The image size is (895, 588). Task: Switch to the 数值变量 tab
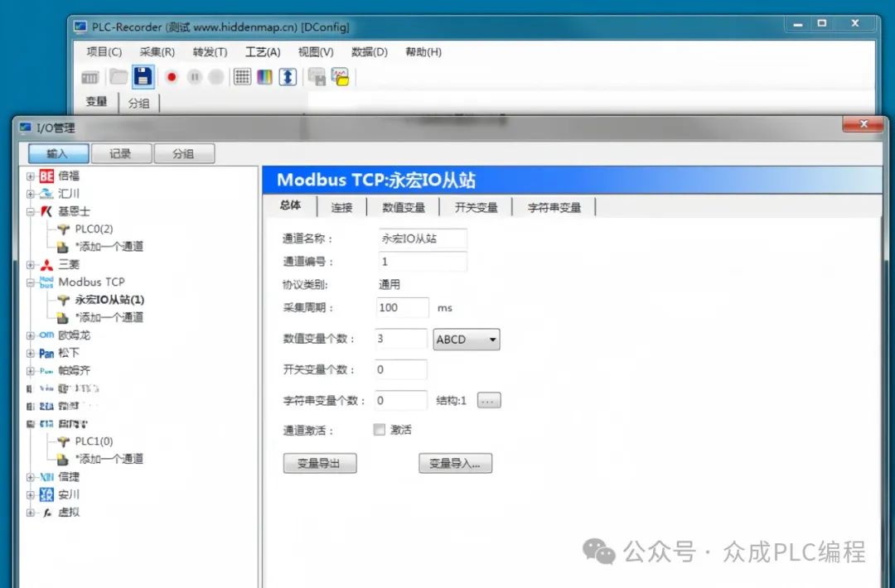pyautogui.click(x=404, y=208)
